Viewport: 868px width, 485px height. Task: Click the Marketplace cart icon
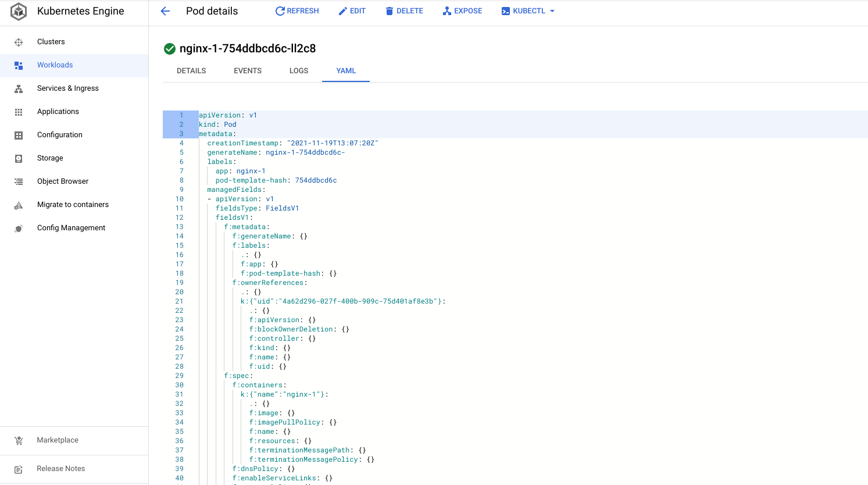(19, 440)
